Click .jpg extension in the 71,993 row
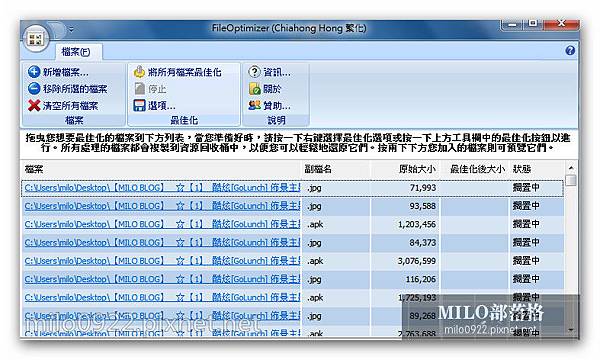 [314, 188]
